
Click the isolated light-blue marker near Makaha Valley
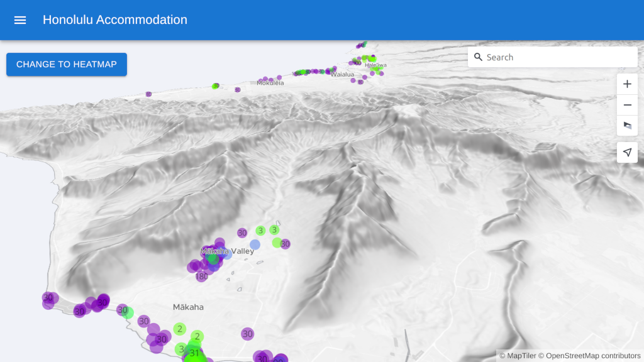point(255,244)
